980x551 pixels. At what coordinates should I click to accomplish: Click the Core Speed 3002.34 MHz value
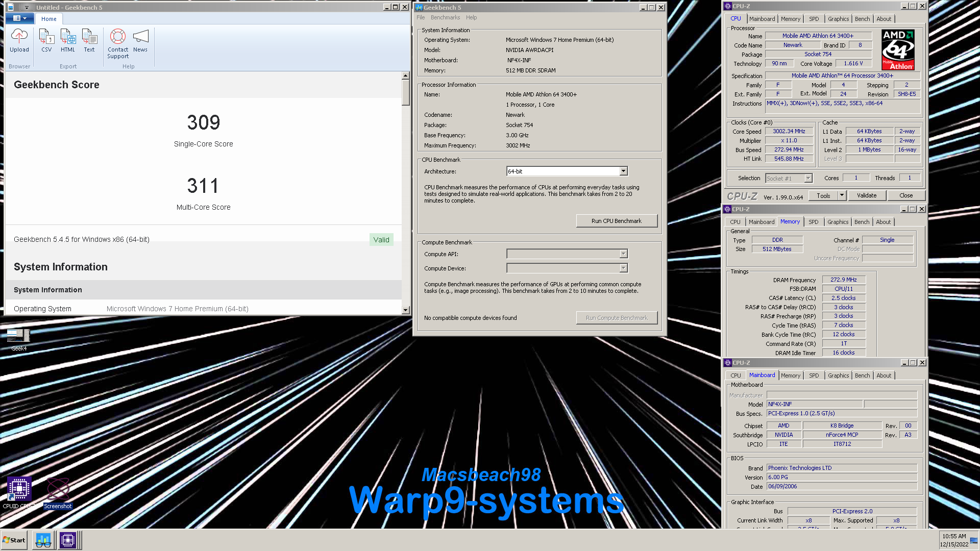(x=789, y=131)
